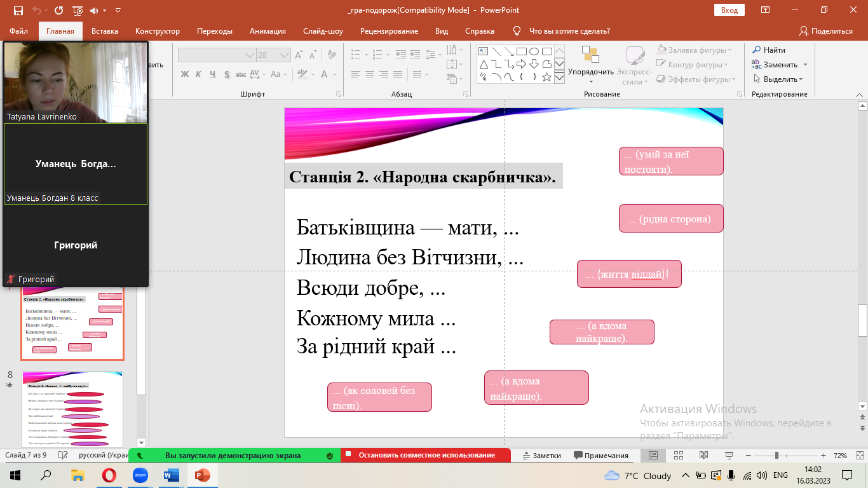Screen dimensions: 868x488
Task: Toggle Underline (Ч) formatting
Action: 212,74
